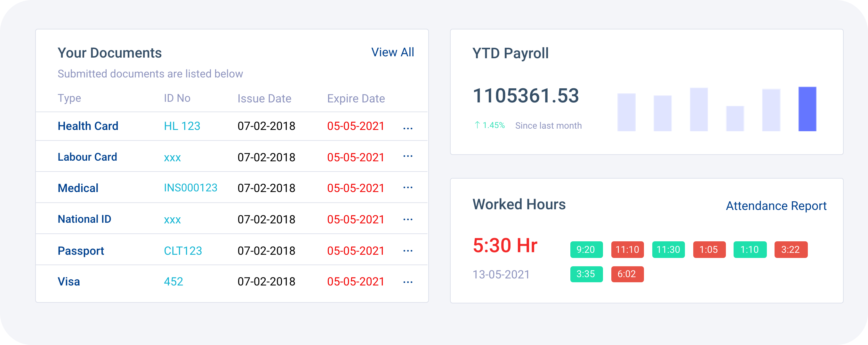Open the Labour Card document

click(x=87, y=157)
